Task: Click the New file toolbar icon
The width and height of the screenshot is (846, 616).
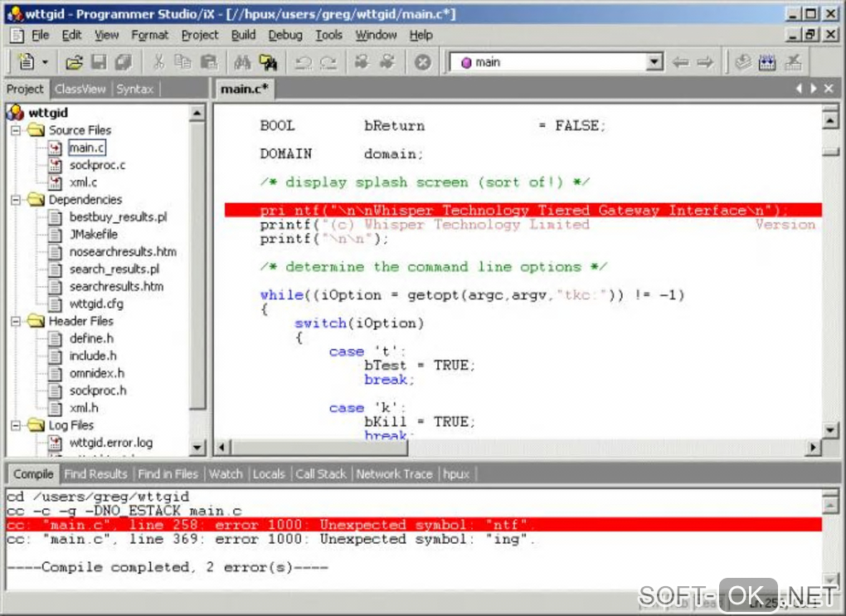Action: (26, 62)
